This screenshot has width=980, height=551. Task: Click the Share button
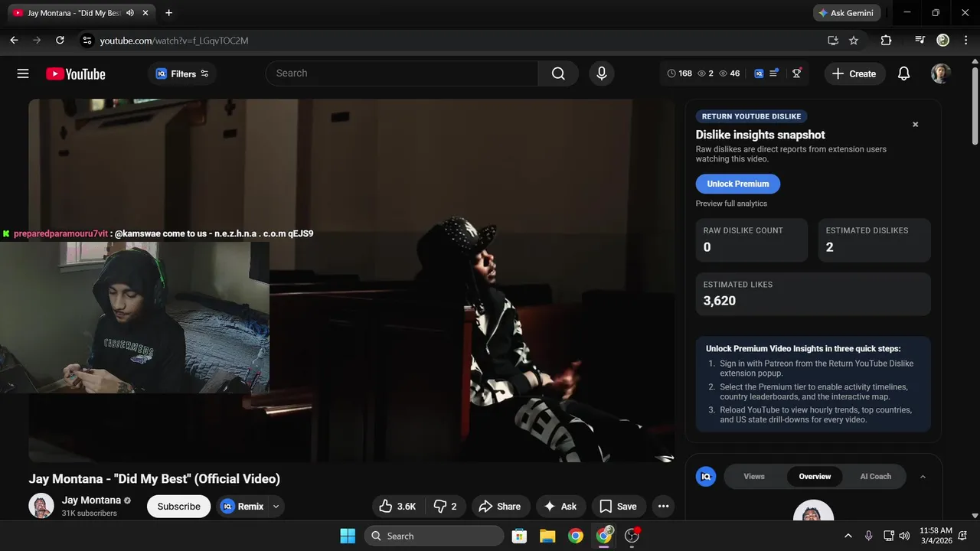[x=499, y=506]
